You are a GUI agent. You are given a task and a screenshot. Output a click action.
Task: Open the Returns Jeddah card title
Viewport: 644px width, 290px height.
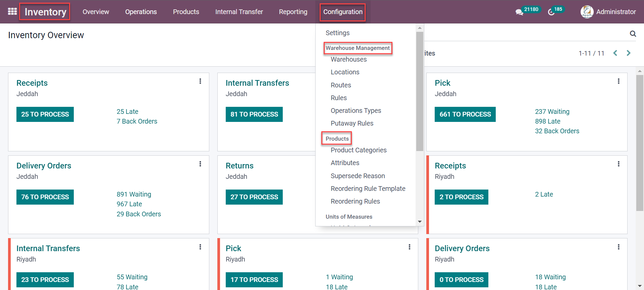click(239, 166)
